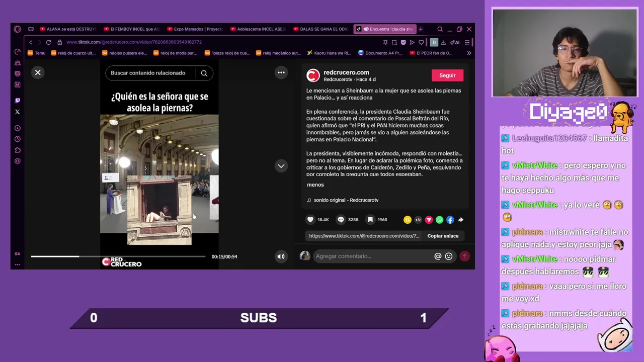Viewport: 644px width, 362px height.
Task: Open My Flow send arrow icon
Action: pyautogui.click(x=412, y=42)
